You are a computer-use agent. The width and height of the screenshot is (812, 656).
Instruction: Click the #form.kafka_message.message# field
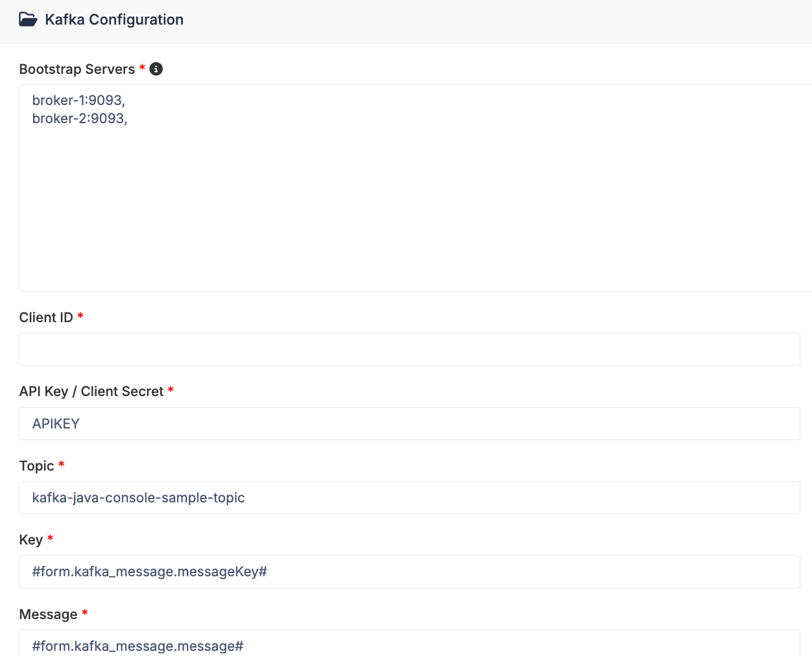(x=409, y=643)
